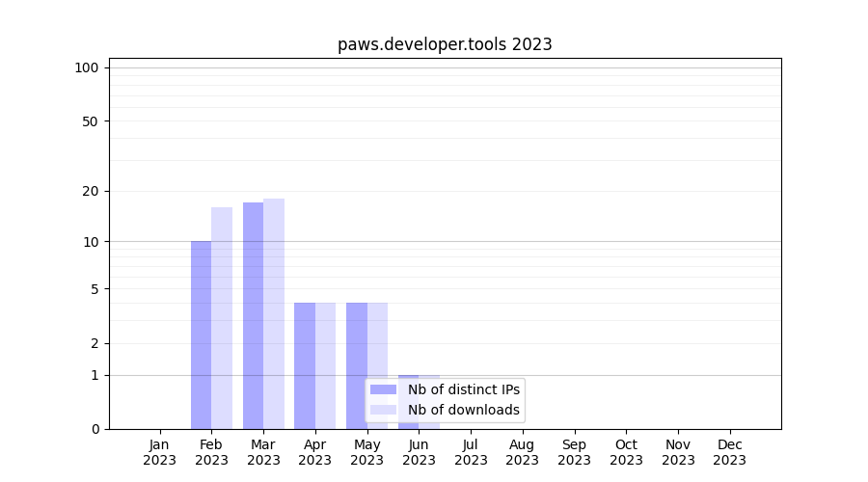Click the Apr 2023 distinct IPs bar
The height and width of the screenshot is (482, 868).
(305, 365)
